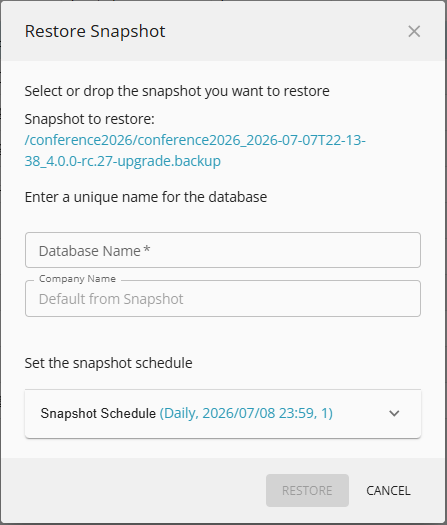Click the 'Set the snapshot schedule' heading
This screenshot has height=525, width=447.
click(108, 363)
